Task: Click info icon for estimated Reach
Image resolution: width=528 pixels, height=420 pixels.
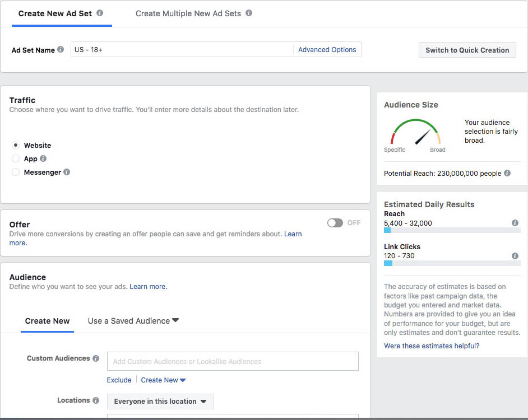Action: (515, 223)
